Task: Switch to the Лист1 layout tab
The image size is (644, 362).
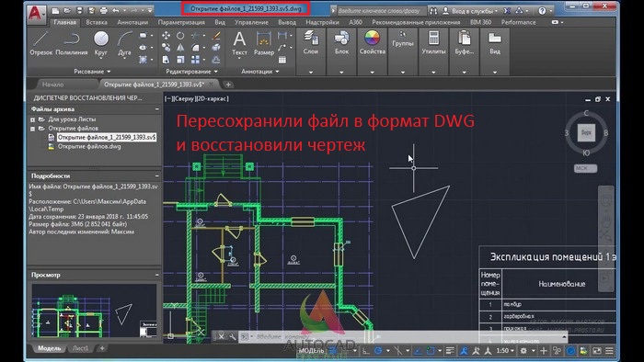Action: coord(80,348)
